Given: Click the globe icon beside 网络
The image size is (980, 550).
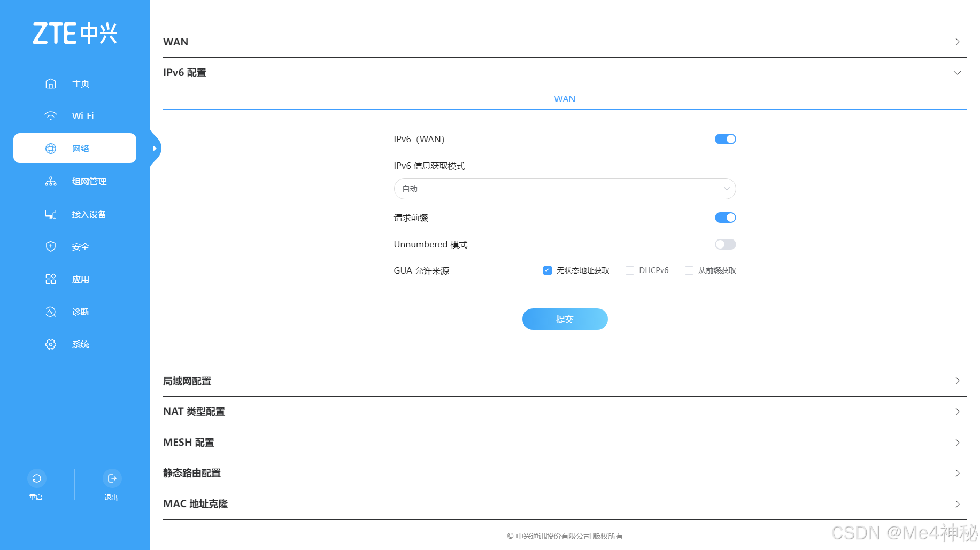Looking at the screenshot, I should click(51, 149).
